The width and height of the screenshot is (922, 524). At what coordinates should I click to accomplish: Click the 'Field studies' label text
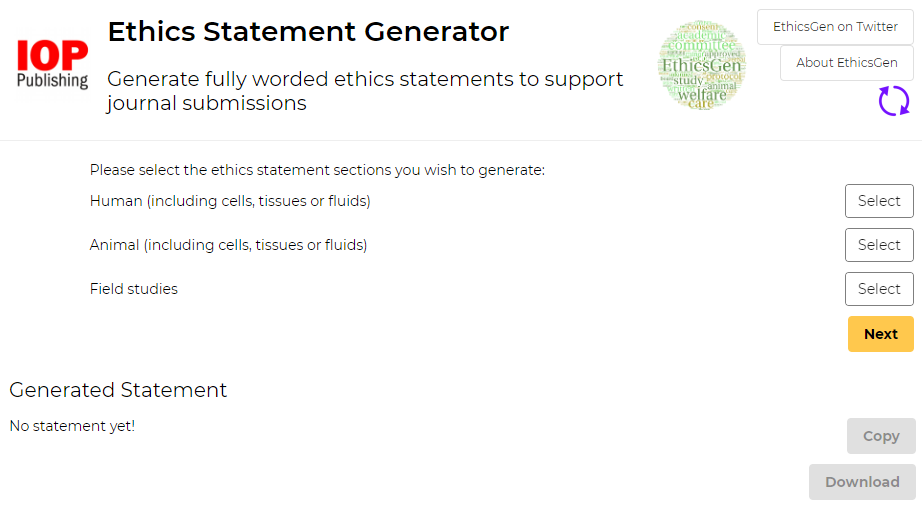point(133,289)
